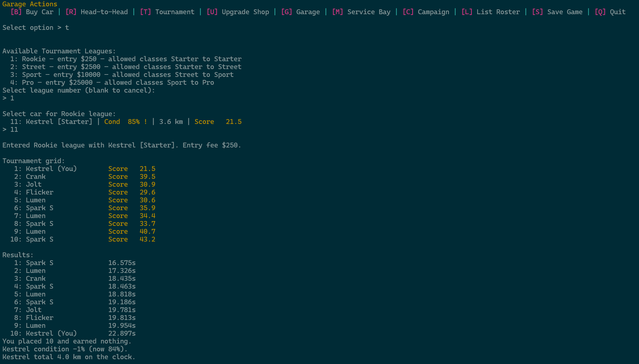Select the [G] Garage menu item
639x364 pixels.
tap(300, 12)
